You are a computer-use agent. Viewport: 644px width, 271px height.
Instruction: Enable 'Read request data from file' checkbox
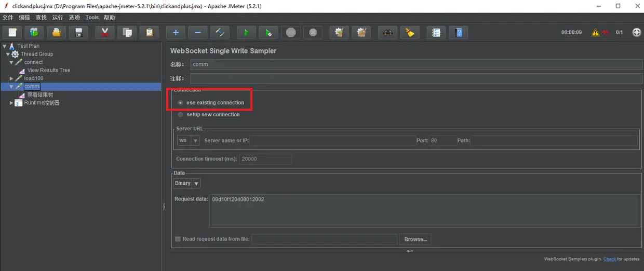point(178,239)
